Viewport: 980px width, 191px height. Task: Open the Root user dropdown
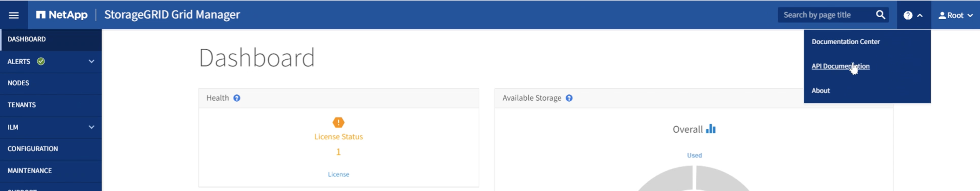(x=955, y=16)
